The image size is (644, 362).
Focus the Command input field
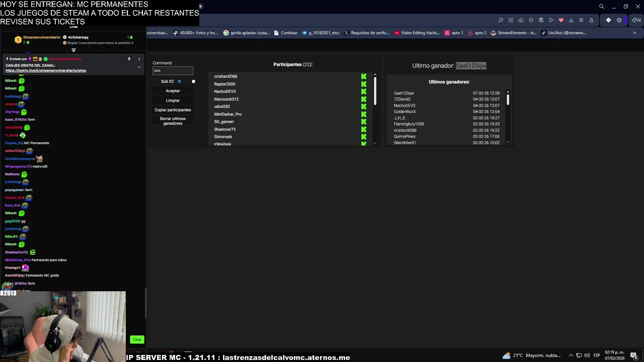coord(173,70)
